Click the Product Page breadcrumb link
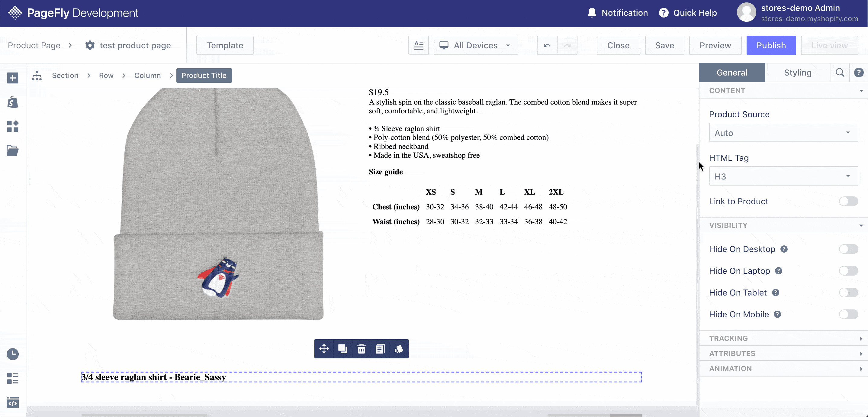The width and height of the screenshot is (868, 417). click(34, 46)
